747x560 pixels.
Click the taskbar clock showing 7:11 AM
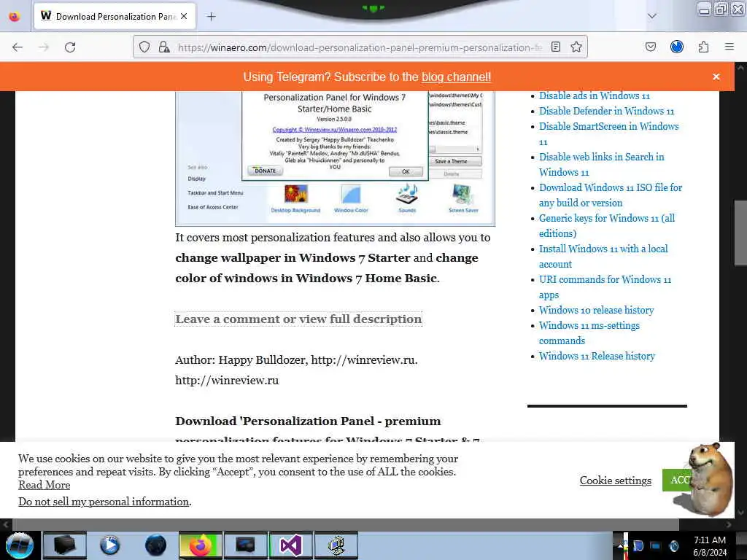[710, 546]
